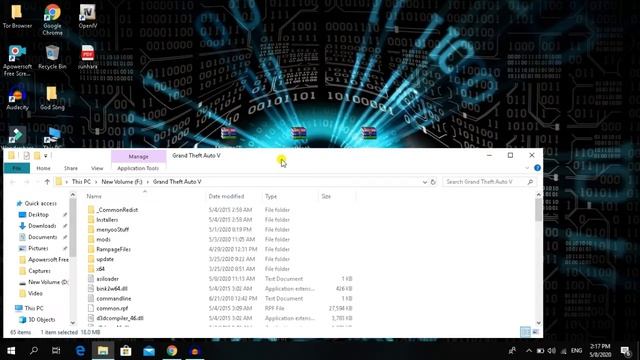640x360 pixels.
Task: Click the Windows Start button
Action: [x=11, y=351]
